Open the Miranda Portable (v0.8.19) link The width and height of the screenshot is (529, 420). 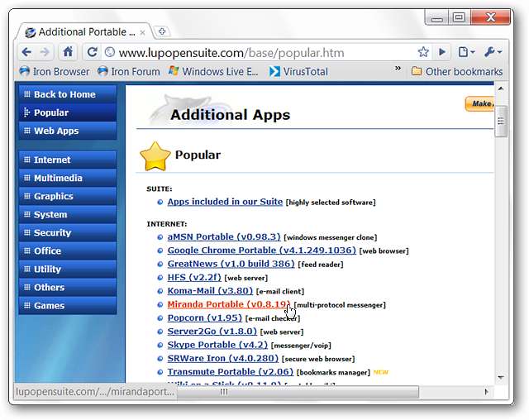(x=228, y=304)
